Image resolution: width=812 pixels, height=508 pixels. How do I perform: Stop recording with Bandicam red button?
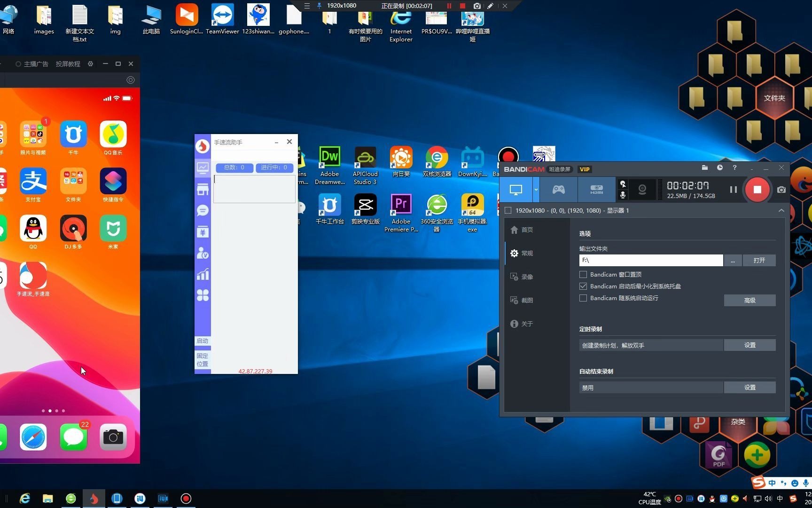tap(757, 190)
